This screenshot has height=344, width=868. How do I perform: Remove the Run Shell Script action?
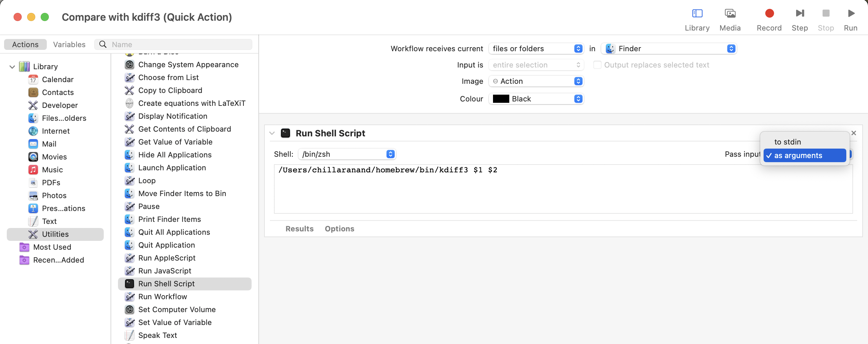(x=854, y=133)
